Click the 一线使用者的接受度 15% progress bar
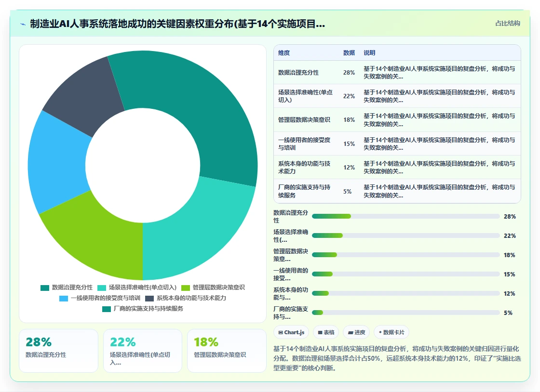540x392 pixels. (x=405, y=274)
